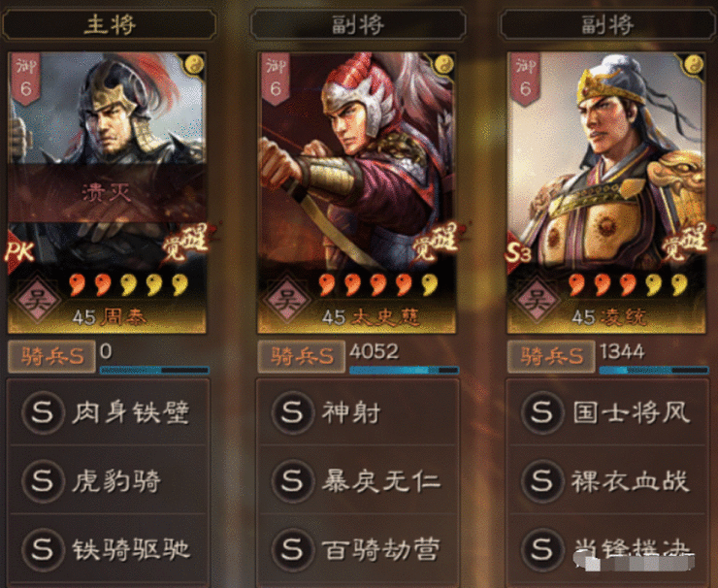Click the 骑兵S label under 周泰
Viewport: 718px width, 588px height.
pos(51,356)
